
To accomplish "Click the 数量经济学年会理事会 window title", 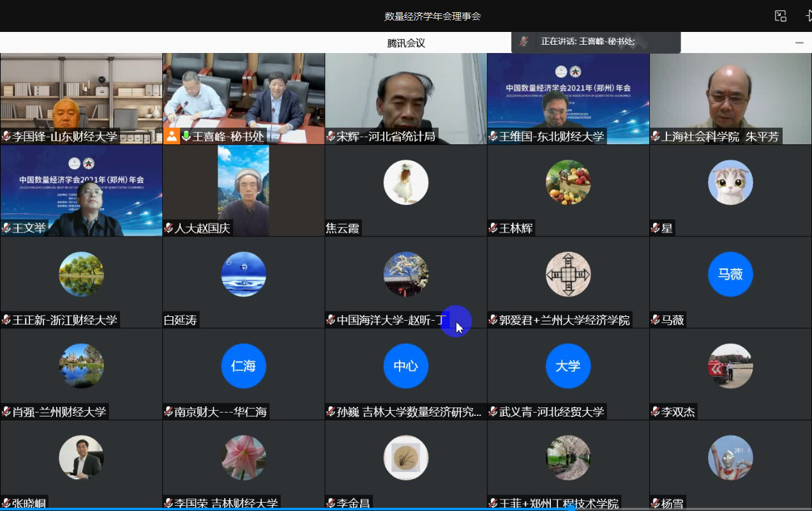I will [x=432, y=16].
